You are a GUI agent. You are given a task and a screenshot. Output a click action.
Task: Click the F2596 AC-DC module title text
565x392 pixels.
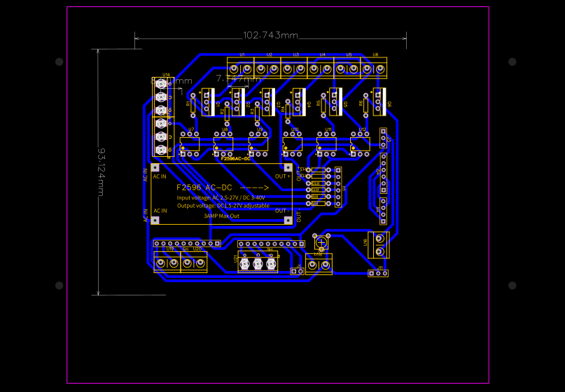tap(223, 188)
